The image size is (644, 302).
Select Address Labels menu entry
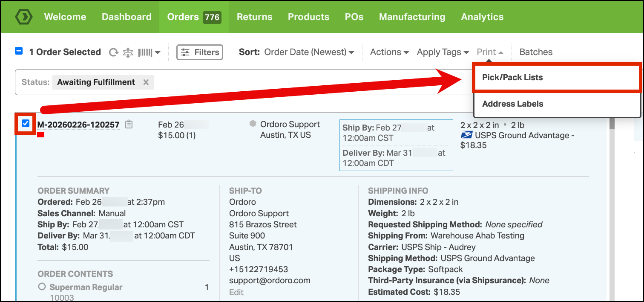pyautogui.click(x=557, y=104)
